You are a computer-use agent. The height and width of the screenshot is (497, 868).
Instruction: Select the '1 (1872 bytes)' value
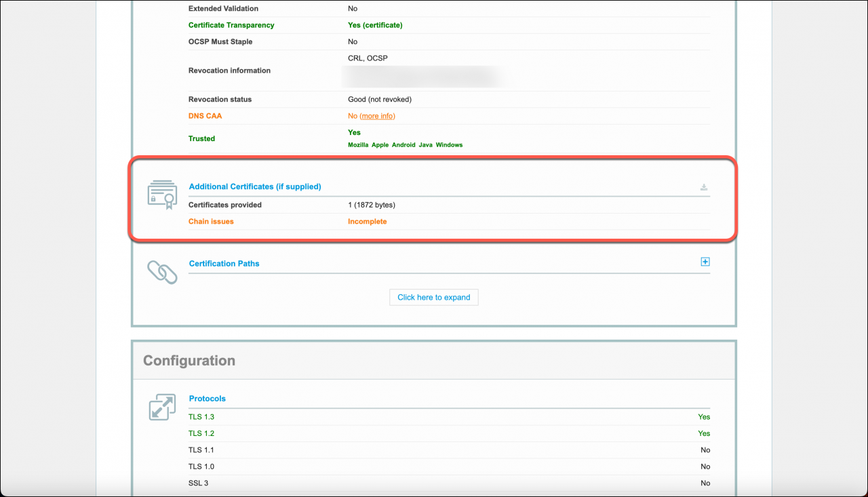click(x=372, y=205)
